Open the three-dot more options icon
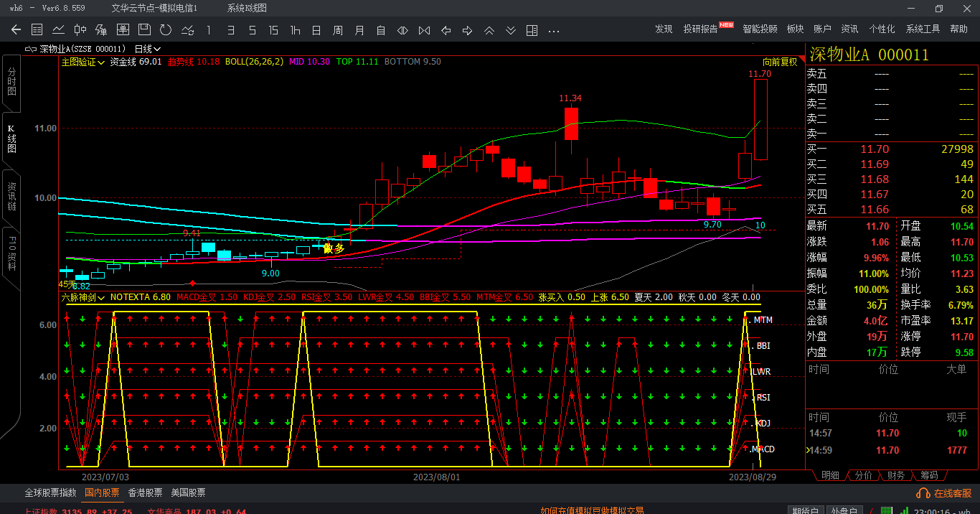 pos(553,30)
